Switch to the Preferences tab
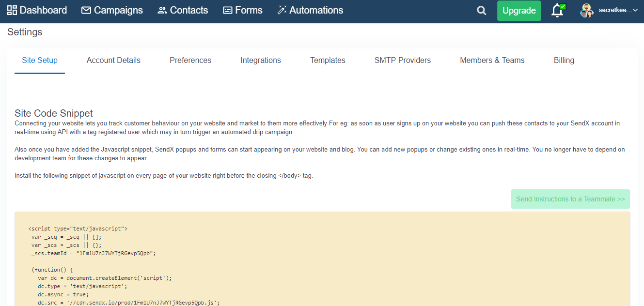 (x=190, y=61)
